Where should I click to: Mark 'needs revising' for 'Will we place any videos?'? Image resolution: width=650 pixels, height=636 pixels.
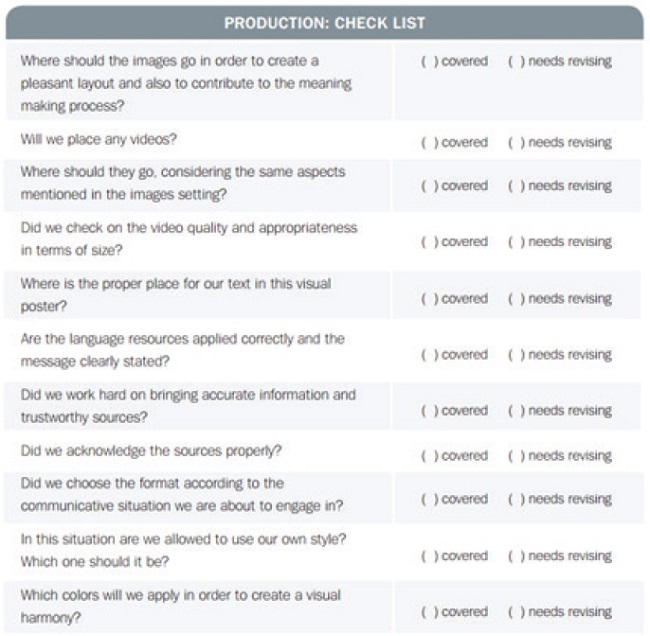pyautogui.click(x=513, y=143)
